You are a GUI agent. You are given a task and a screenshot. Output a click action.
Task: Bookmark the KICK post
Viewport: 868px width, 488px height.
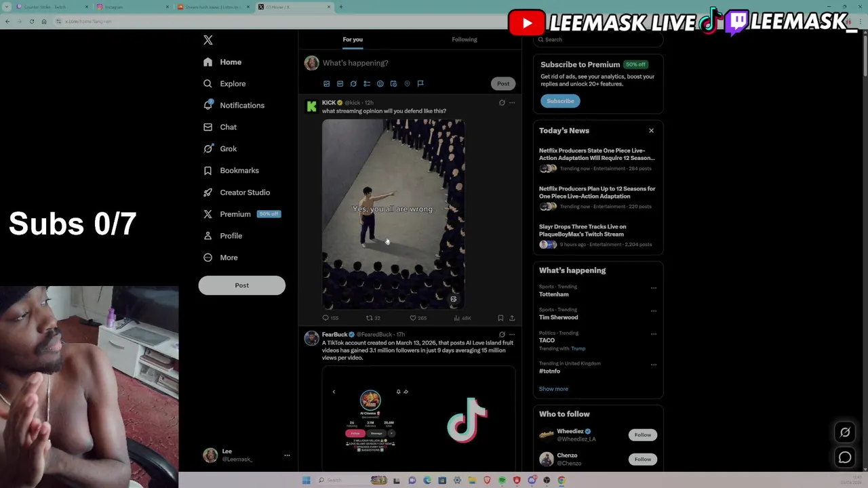500,318
